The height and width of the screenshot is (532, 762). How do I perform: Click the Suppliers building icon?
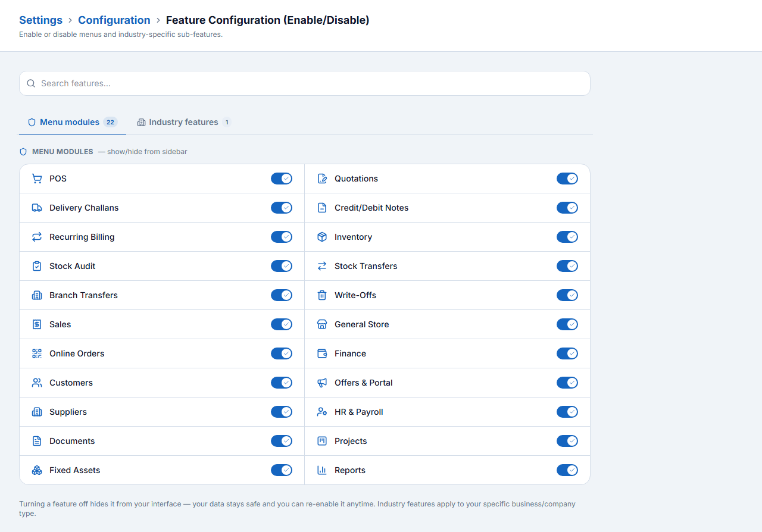[37, 412]
